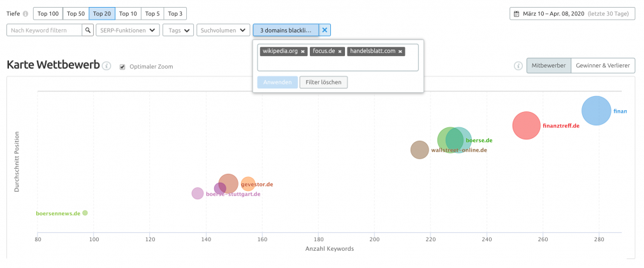The width and height of the screenshot is (644, 268).
Task: Click the boersennews.de chart label
Action: [58, 213]
